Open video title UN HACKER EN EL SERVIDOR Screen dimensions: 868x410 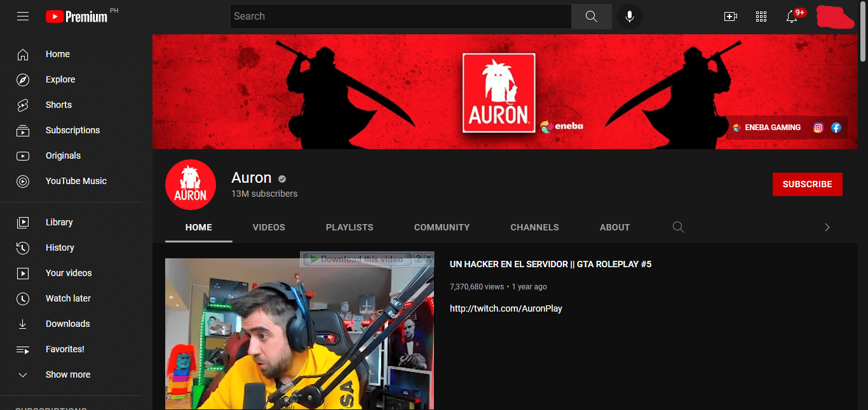[550, 264]
